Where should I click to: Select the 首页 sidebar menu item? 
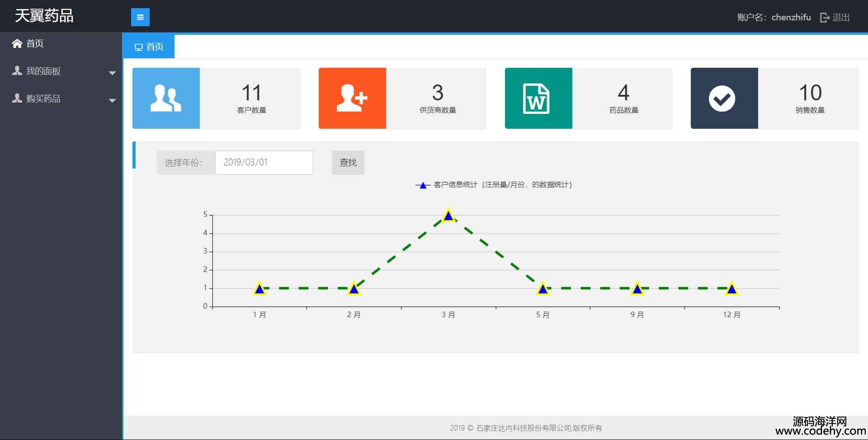[35, 43]
